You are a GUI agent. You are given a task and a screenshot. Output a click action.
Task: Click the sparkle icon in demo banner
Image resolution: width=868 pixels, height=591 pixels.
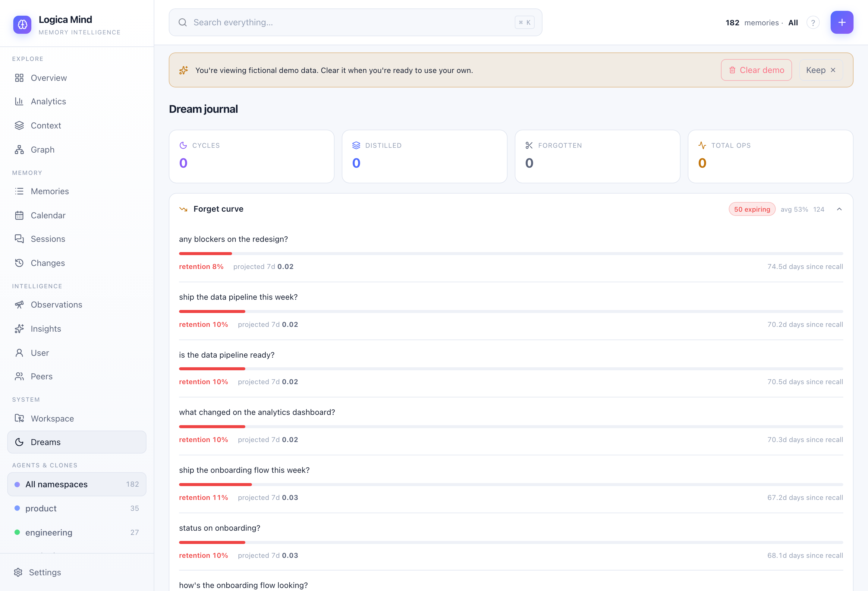(183, 70)
